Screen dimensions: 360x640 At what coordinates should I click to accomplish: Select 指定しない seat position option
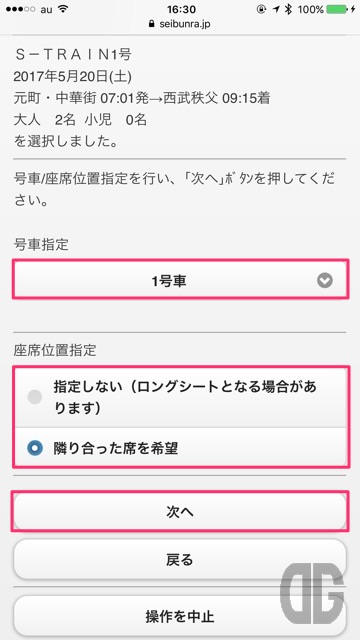coord(180,397)
